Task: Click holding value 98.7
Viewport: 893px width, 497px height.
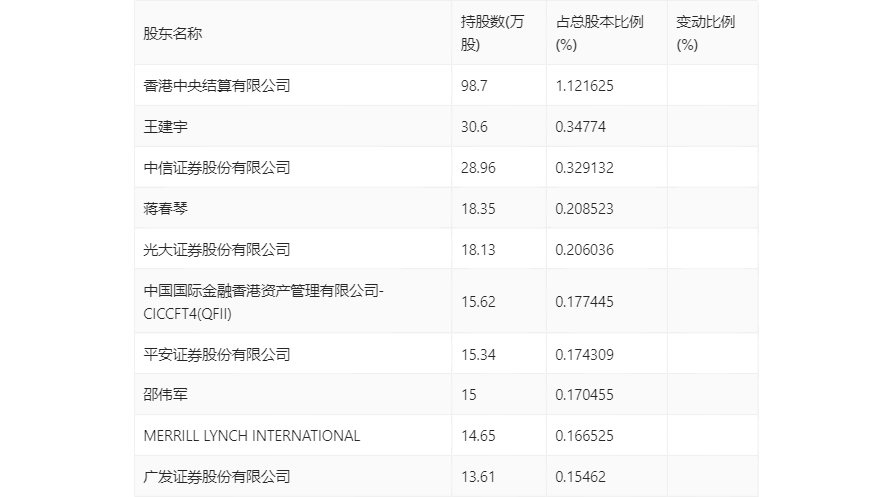Action: click(474, 85)
